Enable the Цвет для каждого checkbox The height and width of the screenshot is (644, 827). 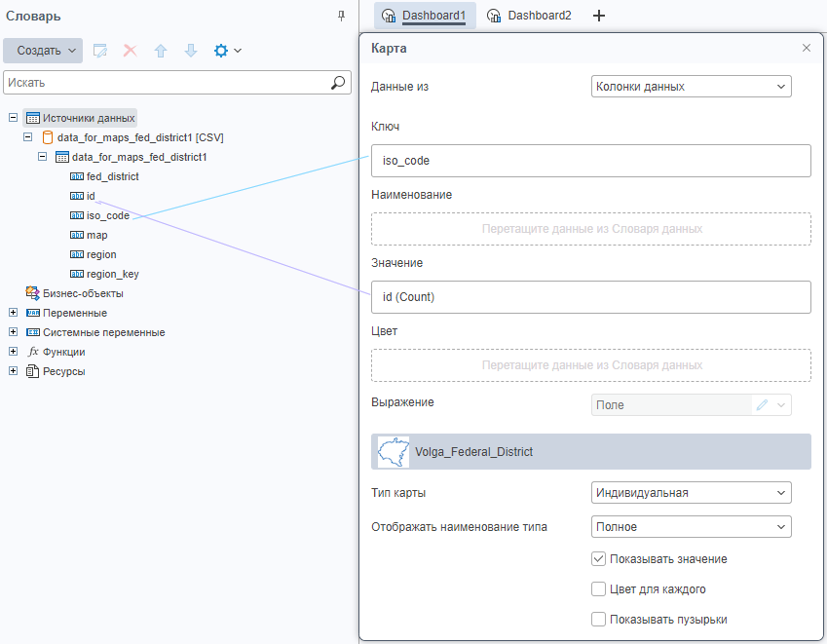[x=599, y=589]
